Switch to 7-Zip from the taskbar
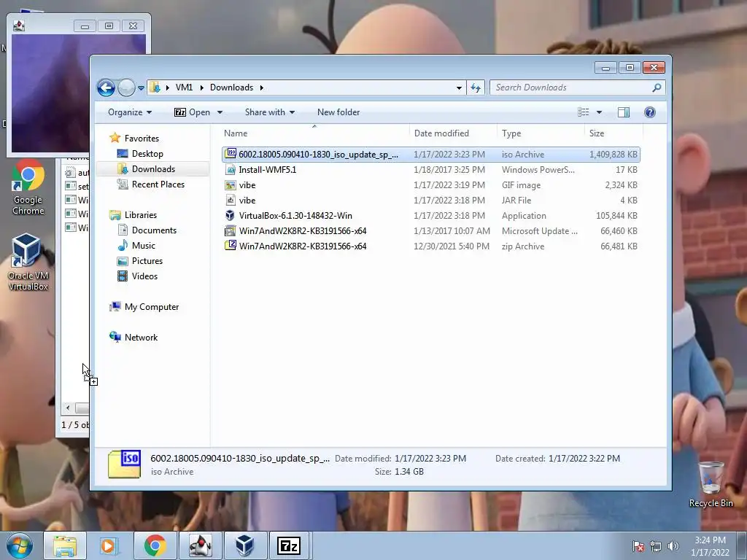The width and height of the screenshot is (747, 560). pos(290,545)
